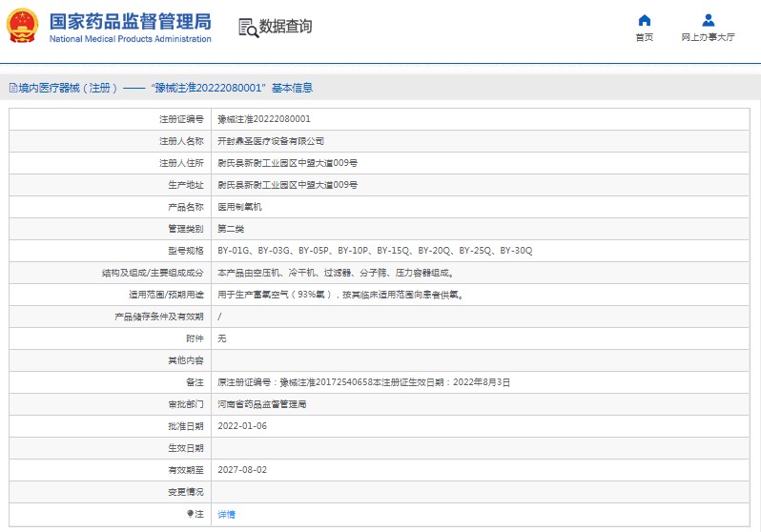Image resolution: width=761 pixels, height=532 pixels.
Task: Click the 备注 remark text with original registration number
Action: click(x=363, y=382)
